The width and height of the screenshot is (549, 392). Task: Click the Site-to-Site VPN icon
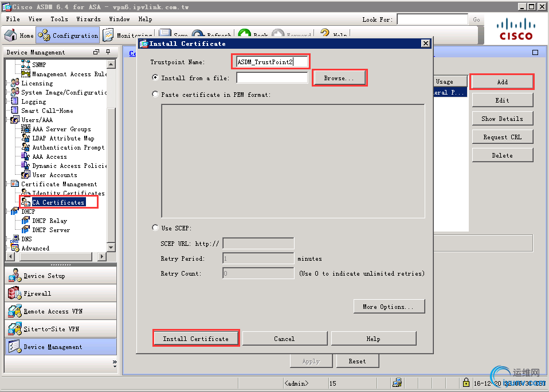[x=15, y=329]
